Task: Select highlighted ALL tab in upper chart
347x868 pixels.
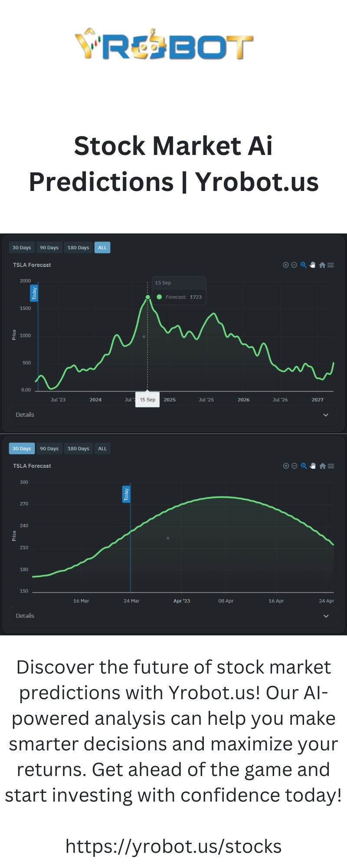Action: click(102, 247)
